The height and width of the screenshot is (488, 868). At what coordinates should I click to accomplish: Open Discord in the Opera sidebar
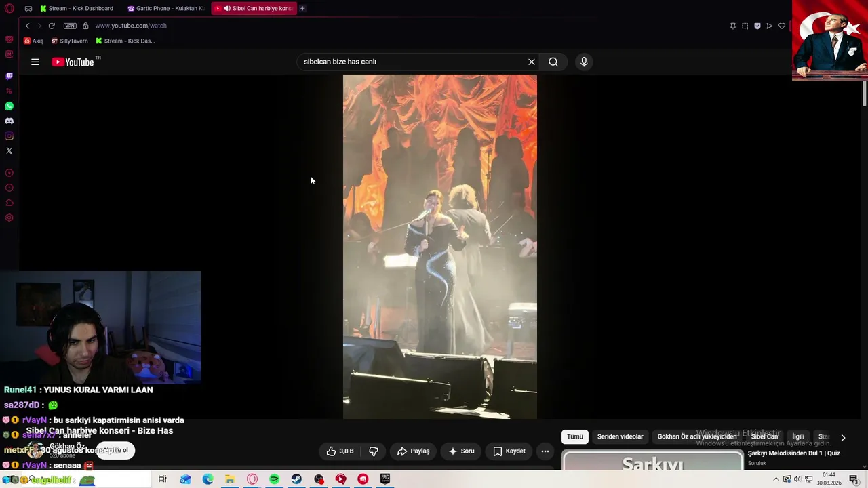click(x=9, y=121)
